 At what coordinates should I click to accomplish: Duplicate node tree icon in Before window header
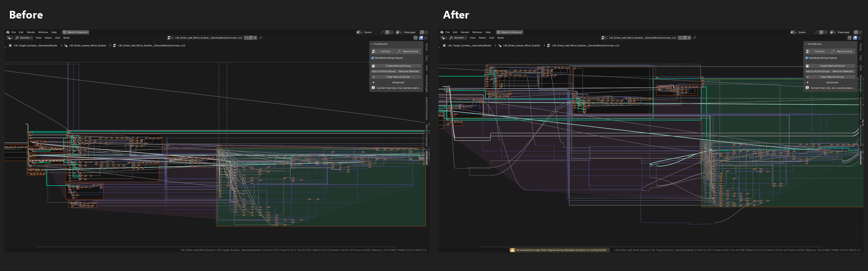251,38
